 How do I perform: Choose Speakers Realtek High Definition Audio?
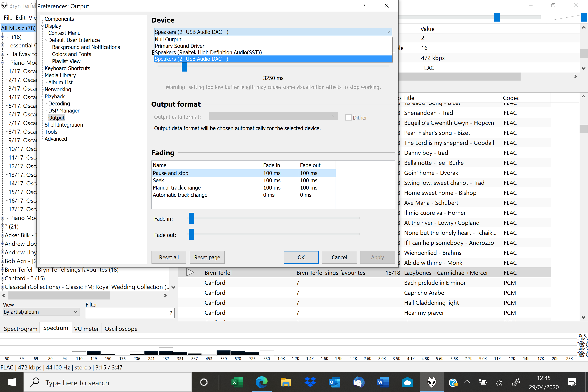(x=273, y=53)
